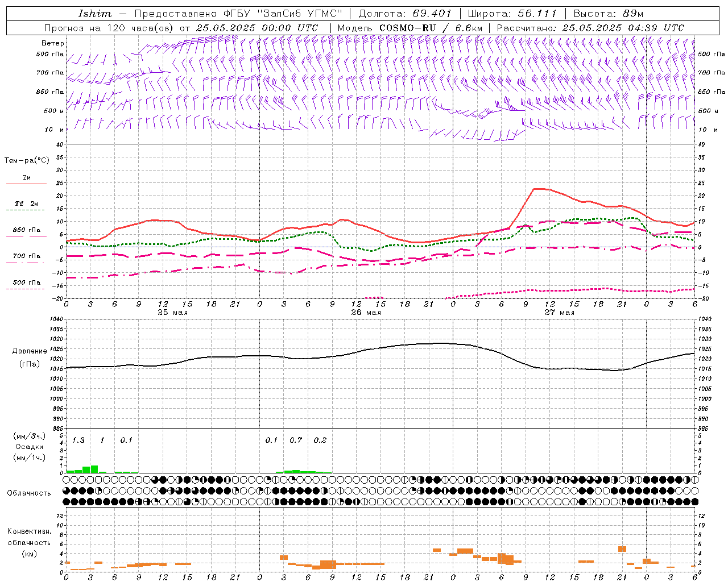Click the longitude value Долгота: 69.401

(x=405, y=14)
